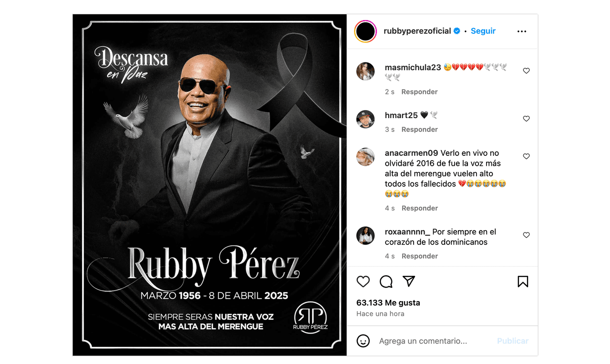Open the anacarmen09 commenter avatar
The image size is (610, 364).
click(x=366, y=157)
